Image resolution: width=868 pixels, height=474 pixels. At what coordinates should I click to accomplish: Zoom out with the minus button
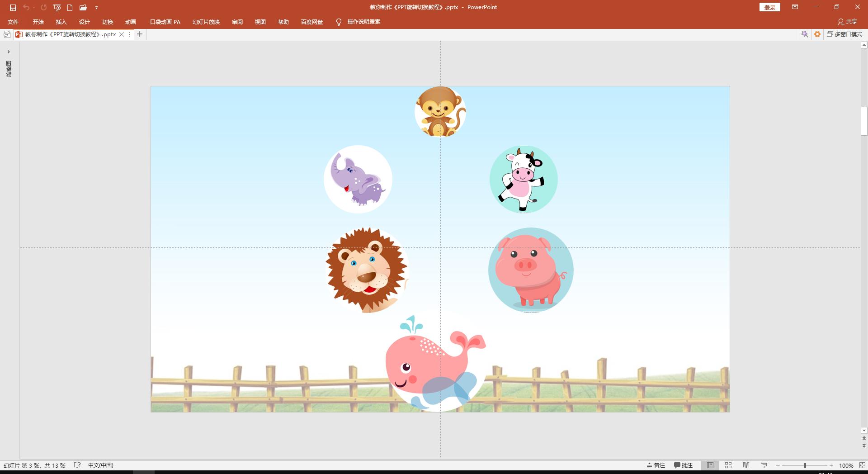[x=778, y=465]
